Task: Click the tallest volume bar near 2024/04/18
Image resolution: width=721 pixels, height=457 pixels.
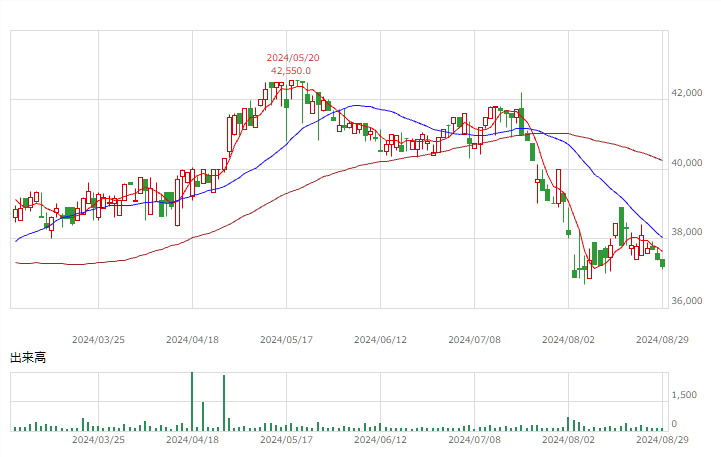Action: pos(192,401)
